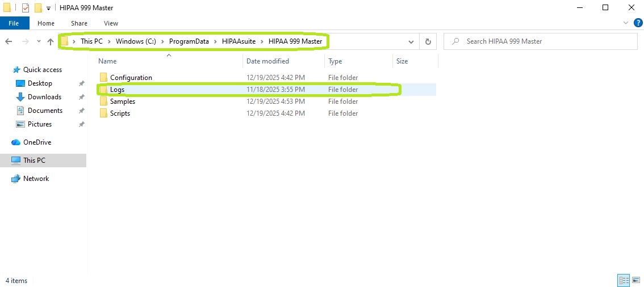Expand the ribbon with chevron

click(626, 23)
